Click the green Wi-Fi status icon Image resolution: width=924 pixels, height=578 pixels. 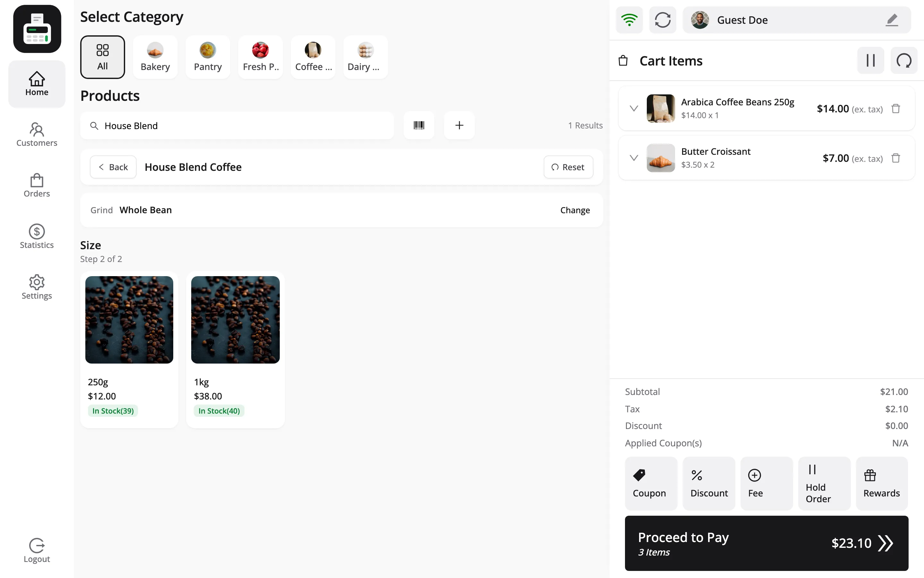pyautogui.click(x=629, y=20)
